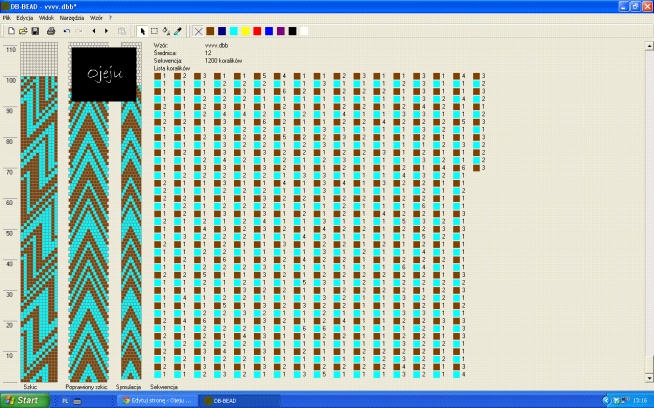Choose the black color swatch

click(292, 31)
